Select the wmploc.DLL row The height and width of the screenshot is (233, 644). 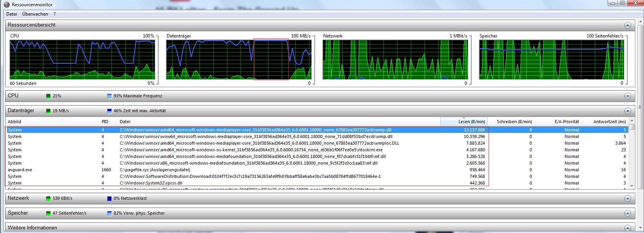coord(317,143)
